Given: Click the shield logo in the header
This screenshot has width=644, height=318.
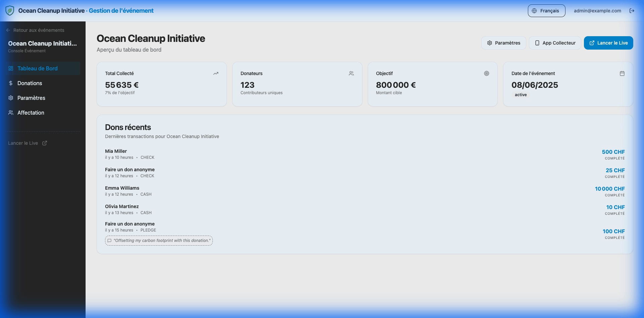Looking at the screenshot, I should tap(10, 10).
